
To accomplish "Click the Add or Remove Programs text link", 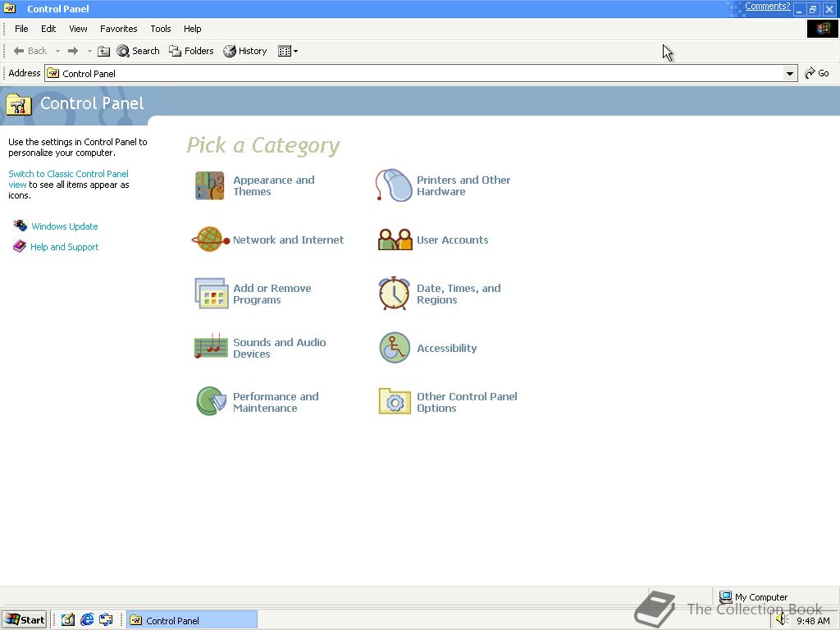I will pyautogui.click(x=272, y=294).
